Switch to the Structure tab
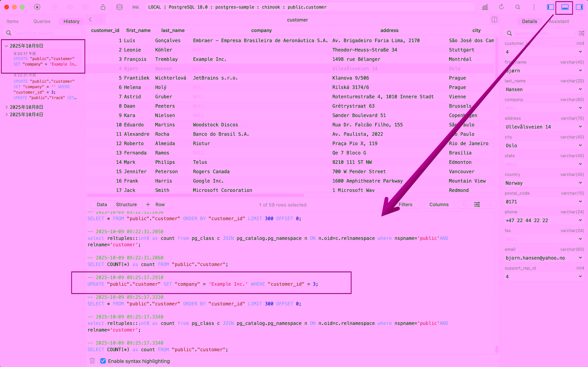This screenshot has height=367, width=588. point(126,204)
